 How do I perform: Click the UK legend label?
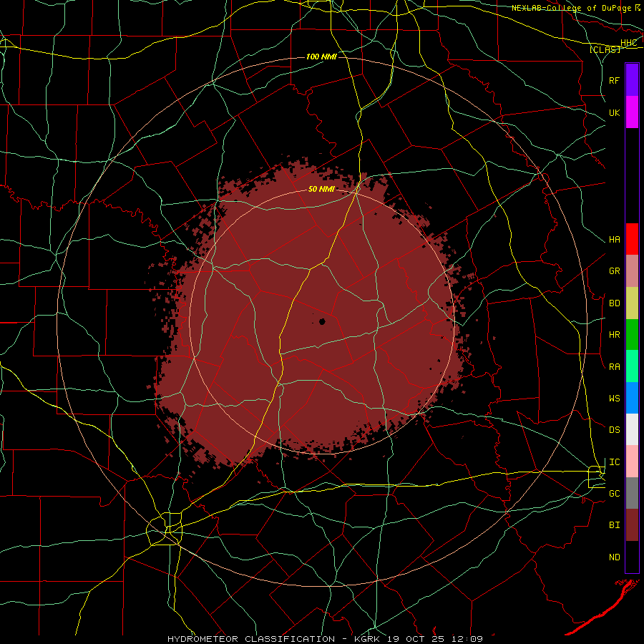click(614, 112)
